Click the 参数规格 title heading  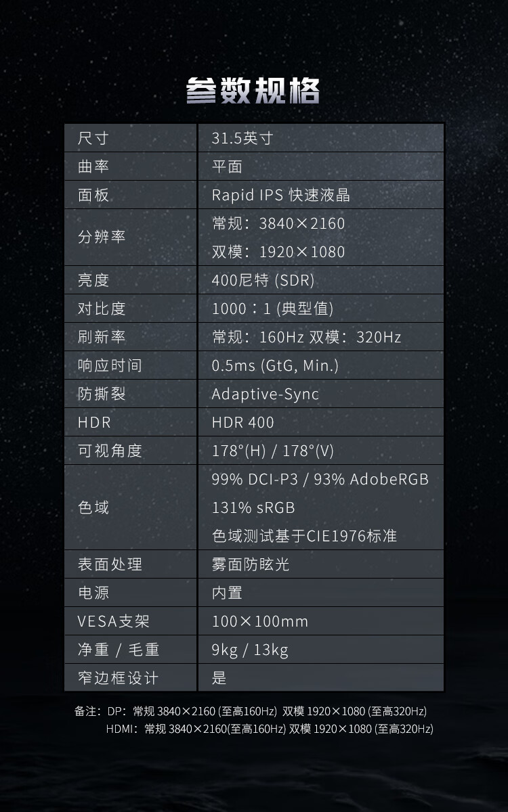point(253,91)
